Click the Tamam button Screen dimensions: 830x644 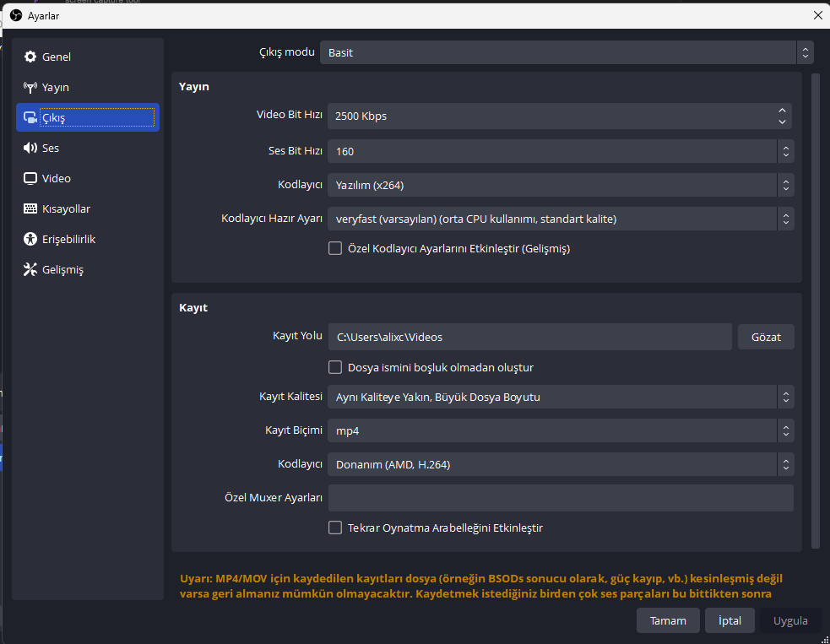pyautogui.click(x=668, y=621)
